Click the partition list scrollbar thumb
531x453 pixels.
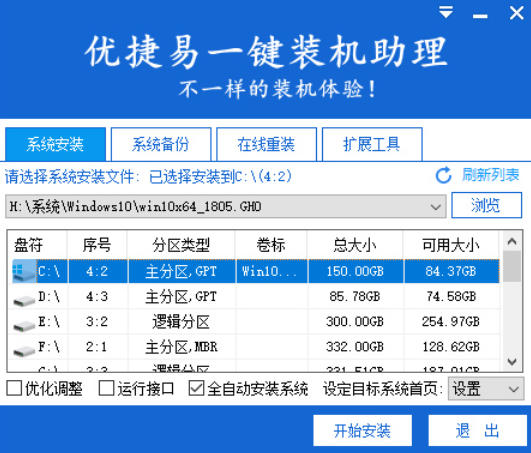(x=512, y=266)
